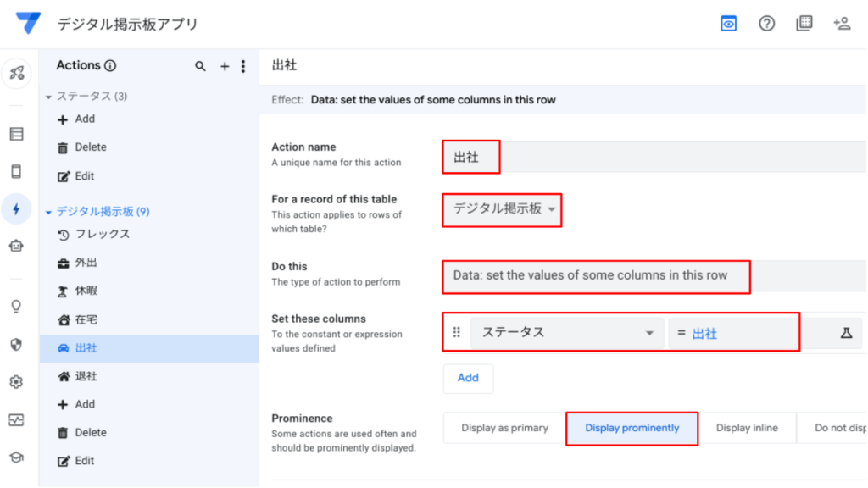Collapse the デジタル掲示板 (9) group
The height and width of the screenshot is (488, 868).
pos(48,213)
